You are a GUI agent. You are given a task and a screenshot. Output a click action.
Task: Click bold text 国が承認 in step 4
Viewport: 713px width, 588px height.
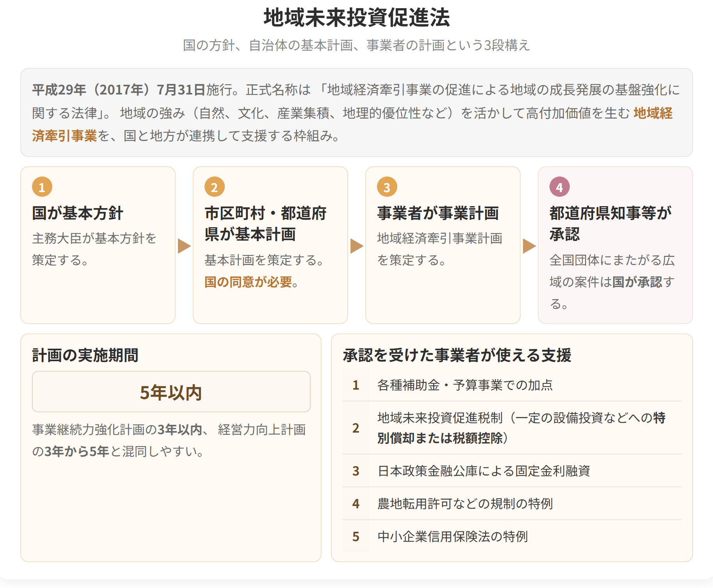click(637, 282)
